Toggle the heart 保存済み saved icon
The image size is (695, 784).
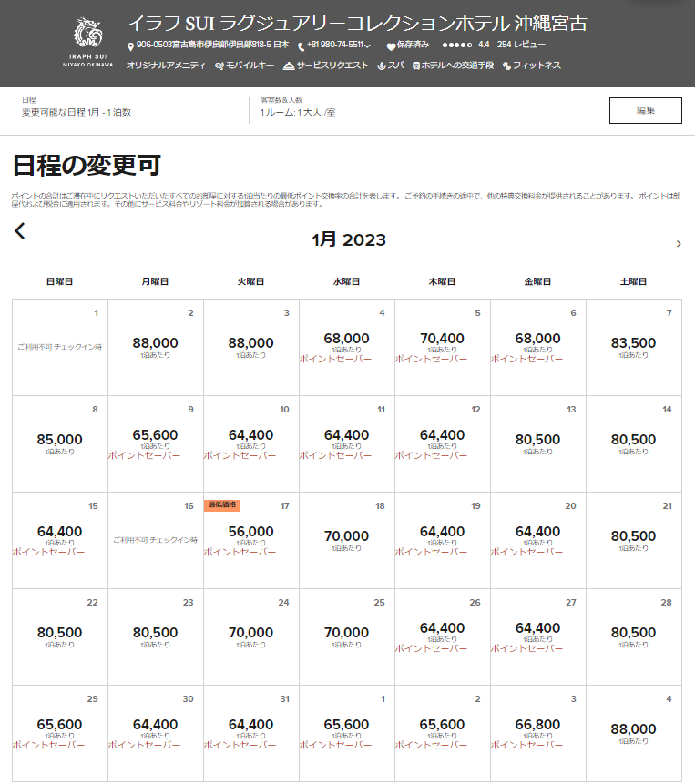click(x=391, y=46)
